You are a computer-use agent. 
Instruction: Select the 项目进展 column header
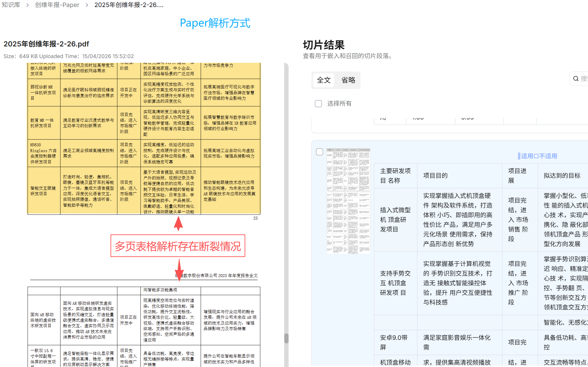click(520, 176)
